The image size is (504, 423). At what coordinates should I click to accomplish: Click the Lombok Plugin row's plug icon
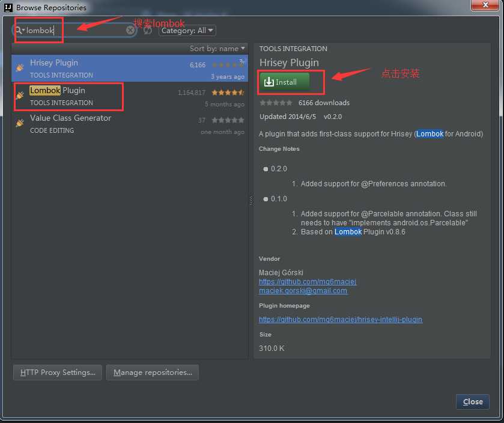tap(20, 96)
